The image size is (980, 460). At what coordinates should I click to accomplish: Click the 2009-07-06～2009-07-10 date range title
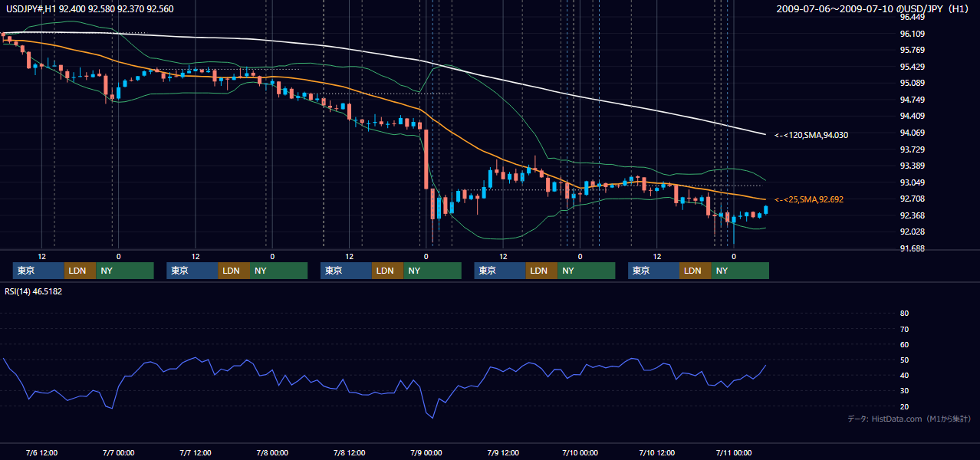873,9
